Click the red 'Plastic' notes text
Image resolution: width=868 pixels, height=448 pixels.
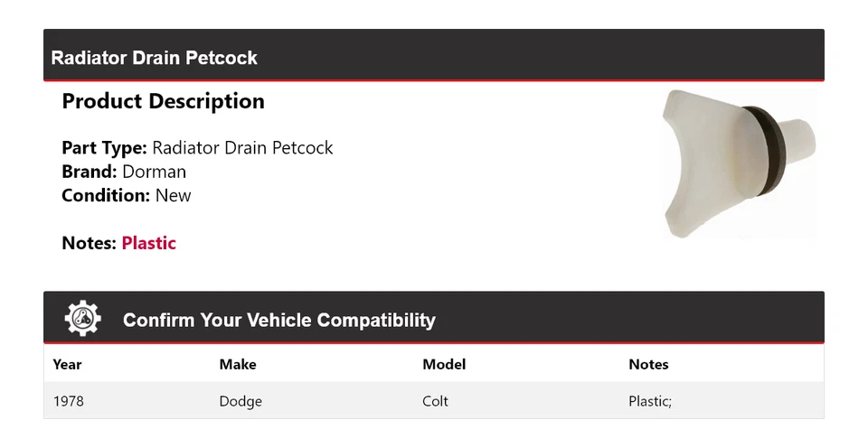point(149,243)
